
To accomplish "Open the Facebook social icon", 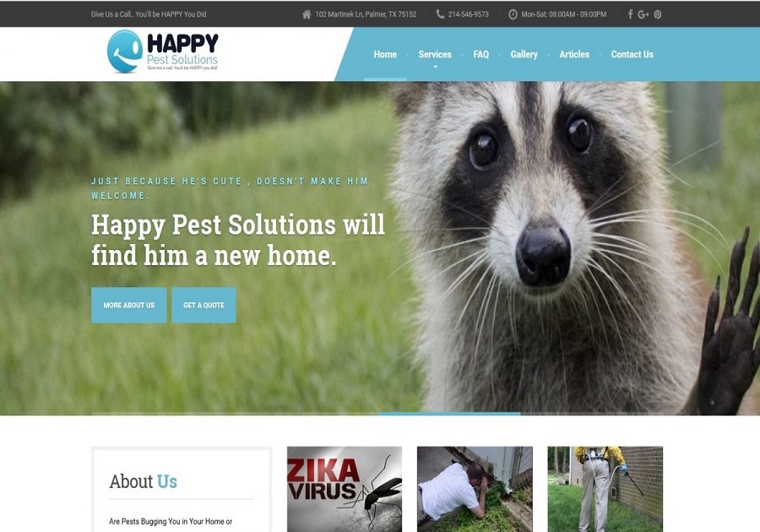I will [x=630, y=14].
